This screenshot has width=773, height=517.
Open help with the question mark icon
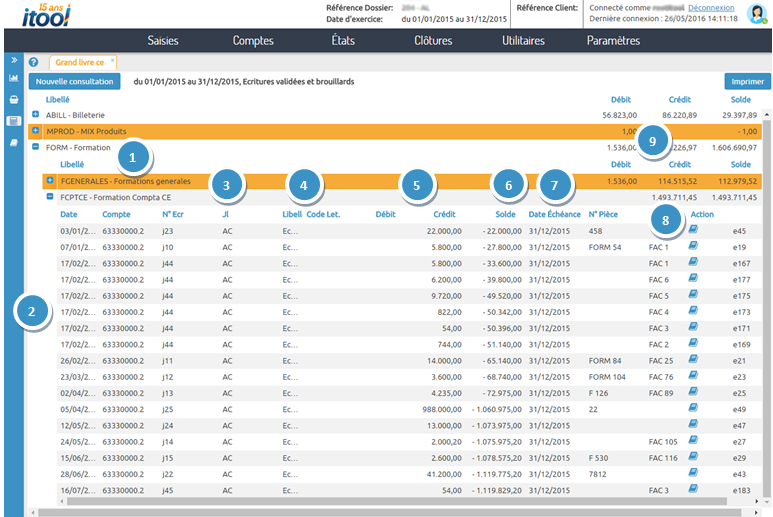tap(33, 62)
